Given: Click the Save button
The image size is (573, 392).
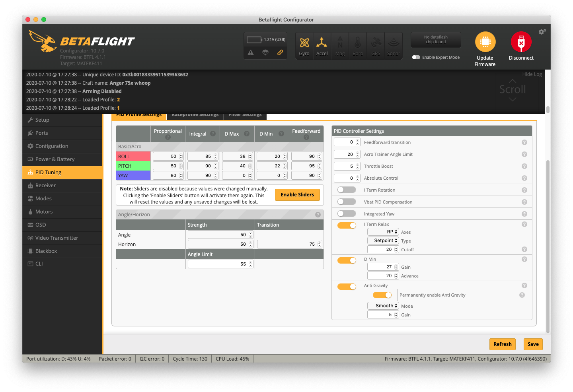Looking at the screenshot, I should point(533,344).
